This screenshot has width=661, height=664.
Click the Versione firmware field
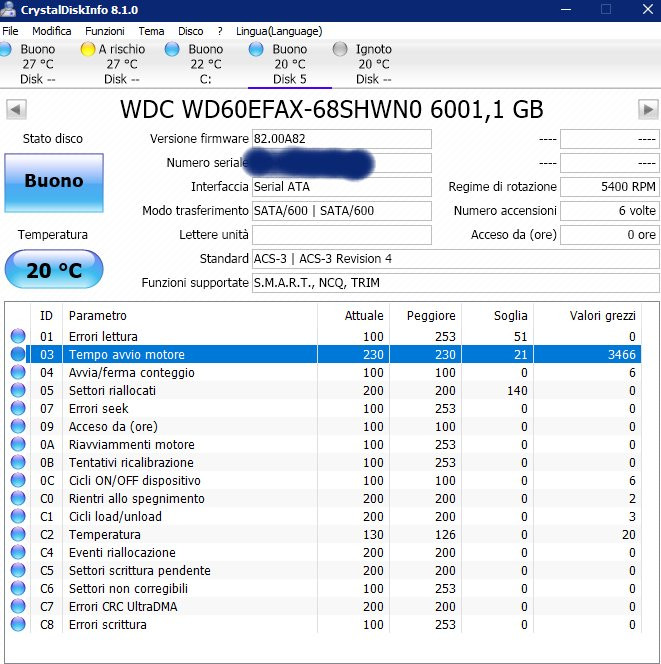(x=342, y=139)
